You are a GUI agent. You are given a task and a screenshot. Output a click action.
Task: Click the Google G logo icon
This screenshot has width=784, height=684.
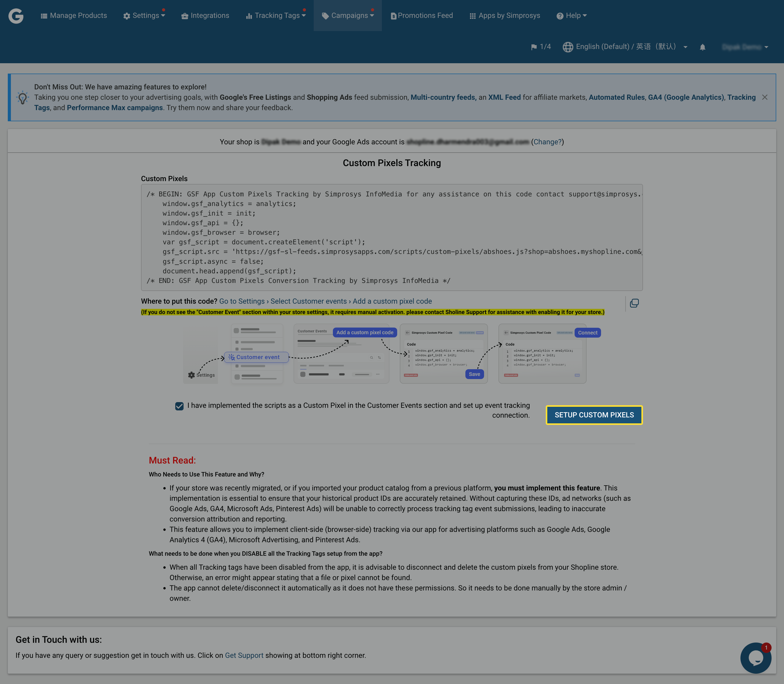(16, 16)
